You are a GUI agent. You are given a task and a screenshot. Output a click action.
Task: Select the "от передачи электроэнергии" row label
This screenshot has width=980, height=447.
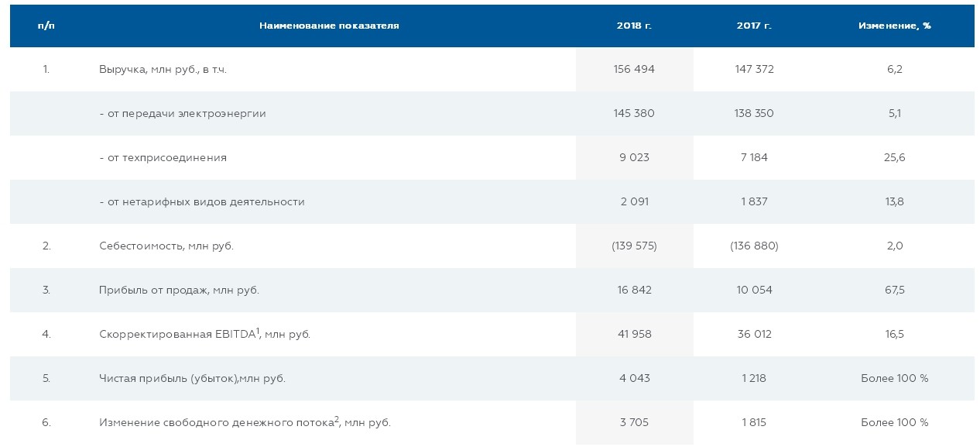click(183, 114)
